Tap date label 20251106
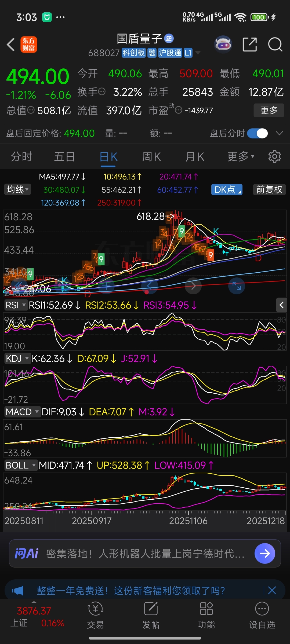This screenshot has height=644, width=290. point(188,521)
